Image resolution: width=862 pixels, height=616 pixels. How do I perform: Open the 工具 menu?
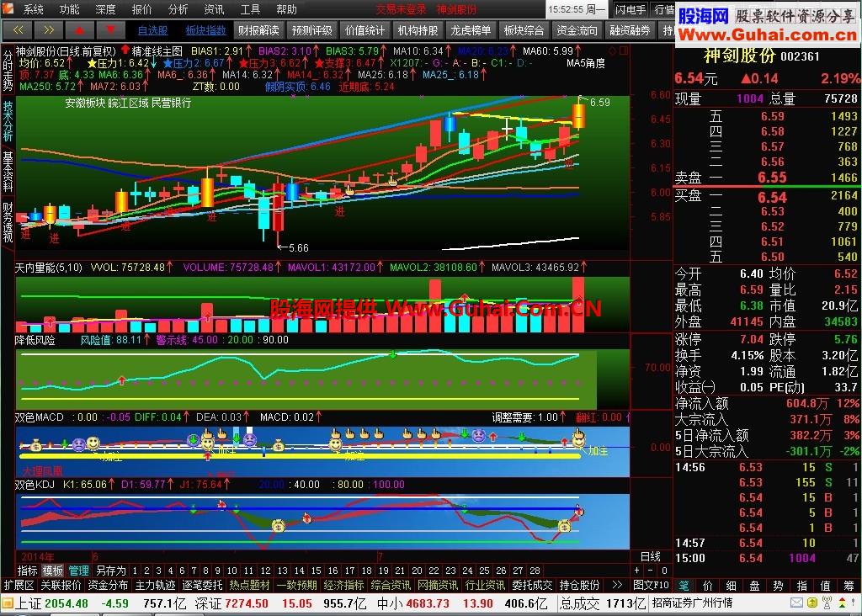[x=250, y=8]
